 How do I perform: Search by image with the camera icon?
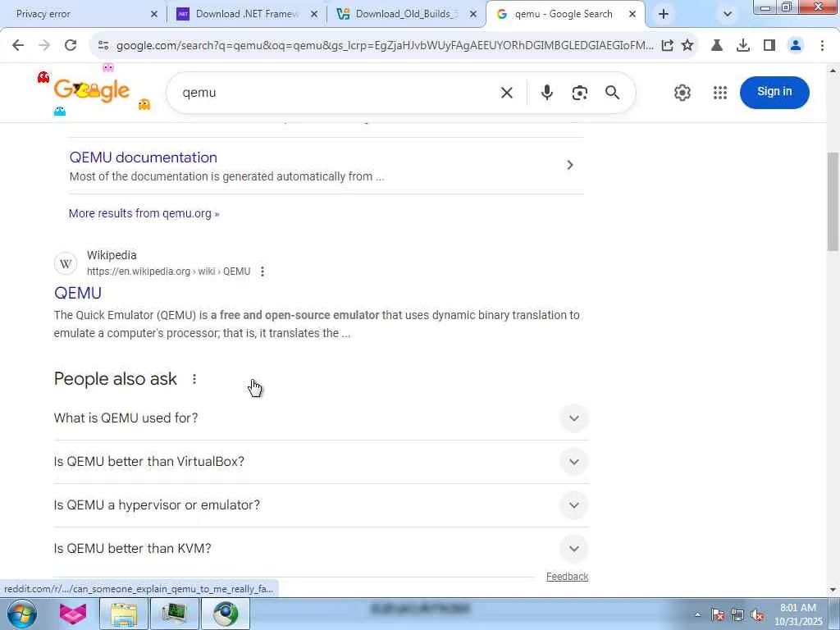[580, 93]
